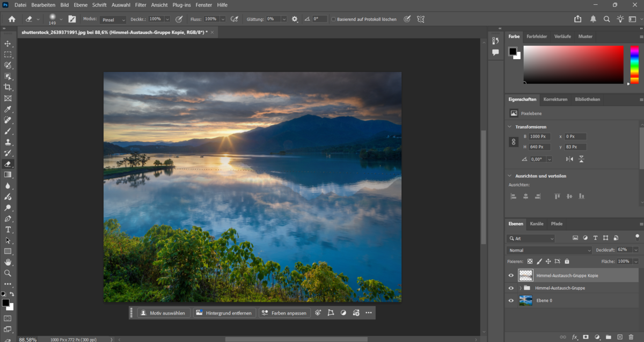The width and height of the screenshot is (644, 342).
Task: Hide the 'Ebene 0' layer
Action: (511, 301)
